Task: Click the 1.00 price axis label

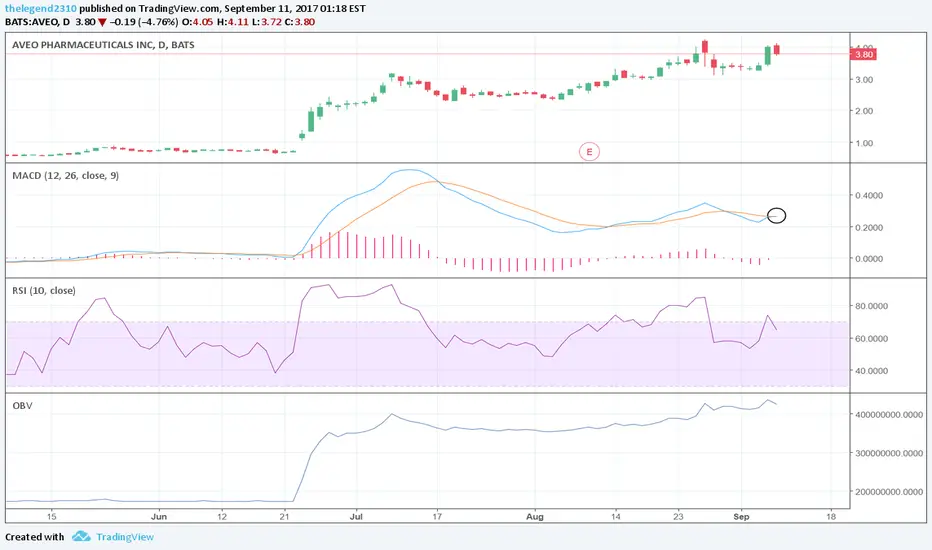Action: (864, 143)
